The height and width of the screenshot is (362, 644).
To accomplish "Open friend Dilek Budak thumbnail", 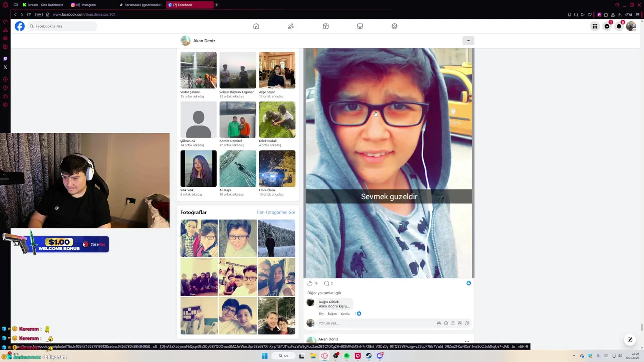I will click(277, 120).
